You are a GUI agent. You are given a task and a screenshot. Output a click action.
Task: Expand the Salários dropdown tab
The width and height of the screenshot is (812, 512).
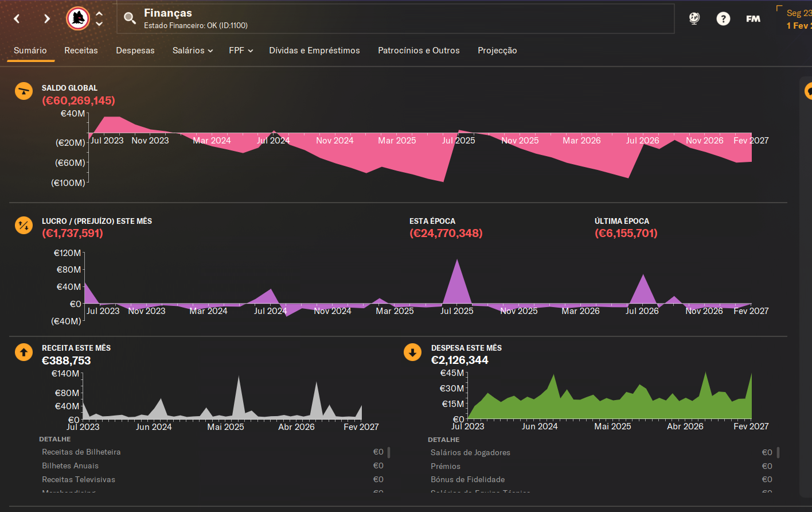pos(193,51)
